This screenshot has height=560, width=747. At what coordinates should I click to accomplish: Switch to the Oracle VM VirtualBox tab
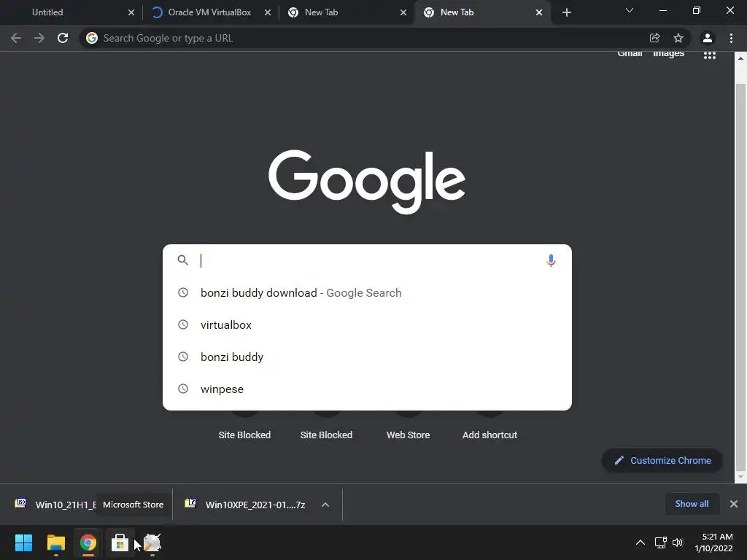(x=209, y=12)
